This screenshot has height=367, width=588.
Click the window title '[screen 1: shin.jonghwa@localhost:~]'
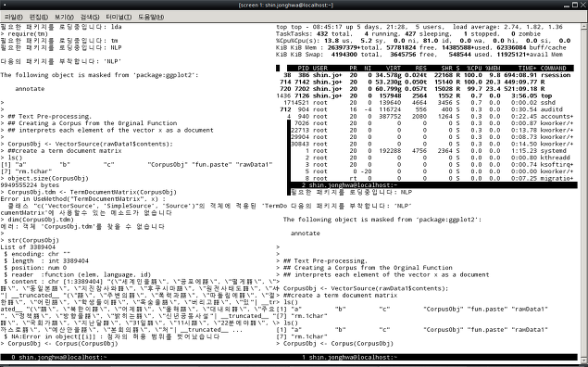click(286, 5)
